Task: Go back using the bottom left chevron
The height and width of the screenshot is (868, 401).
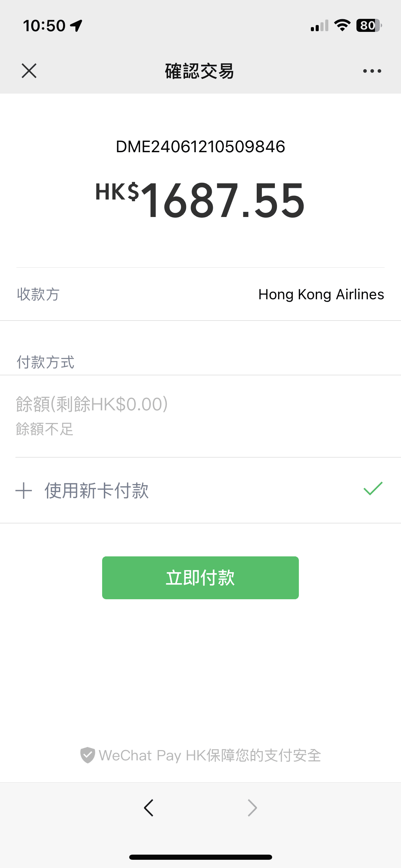Action: 149,808
